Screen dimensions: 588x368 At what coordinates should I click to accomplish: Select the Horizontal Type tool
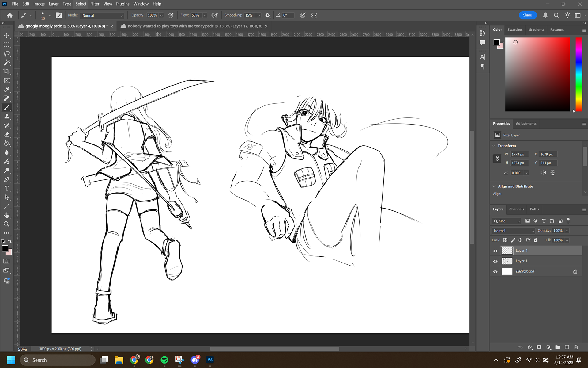pos(7,188)
